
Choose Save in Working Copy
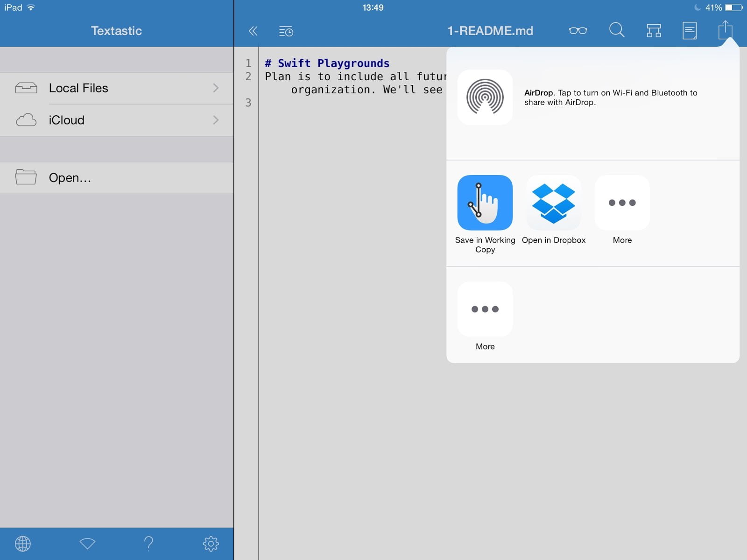click(x=485, y=203)
